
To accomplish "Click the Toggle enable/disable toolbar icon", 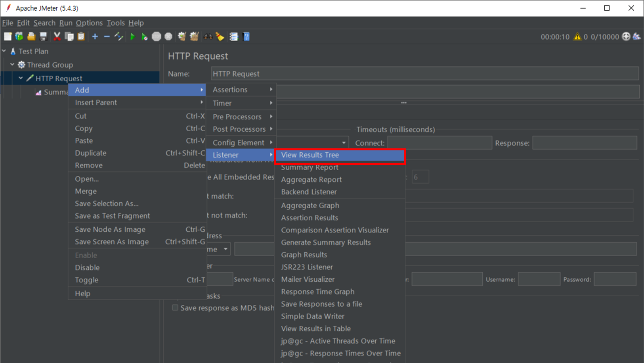I will [x=119, y=36].
